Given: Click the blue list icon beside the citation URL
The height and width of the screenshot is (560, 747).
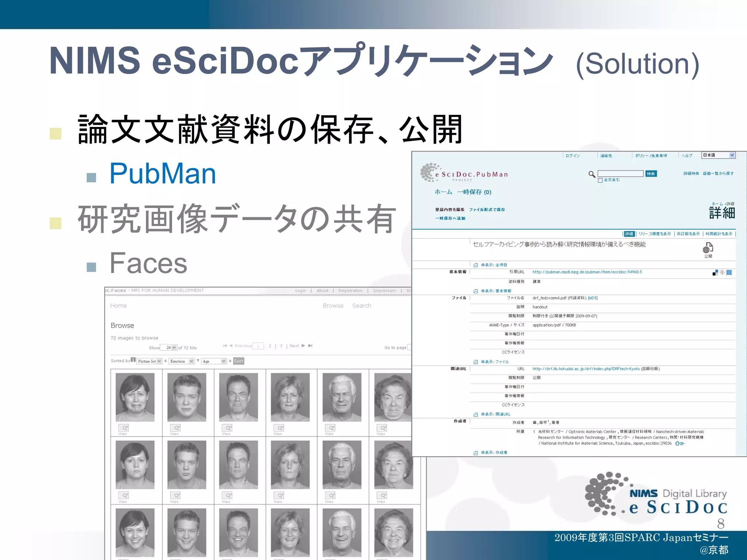Looking at the screenshot, I should tap(729, 272).
